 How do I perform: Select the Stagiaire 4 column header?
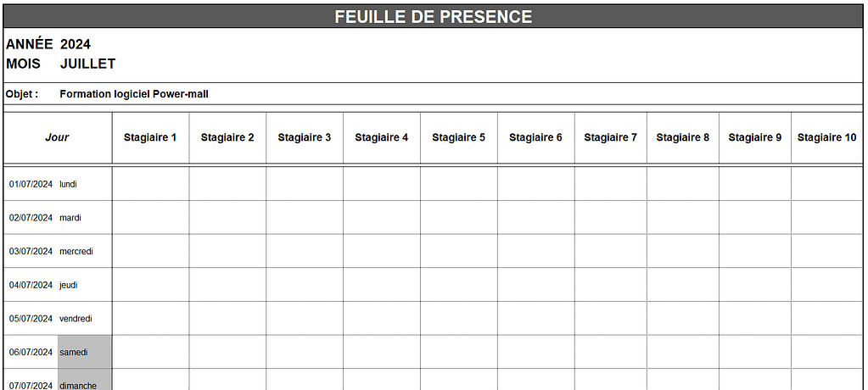[381, 137]
